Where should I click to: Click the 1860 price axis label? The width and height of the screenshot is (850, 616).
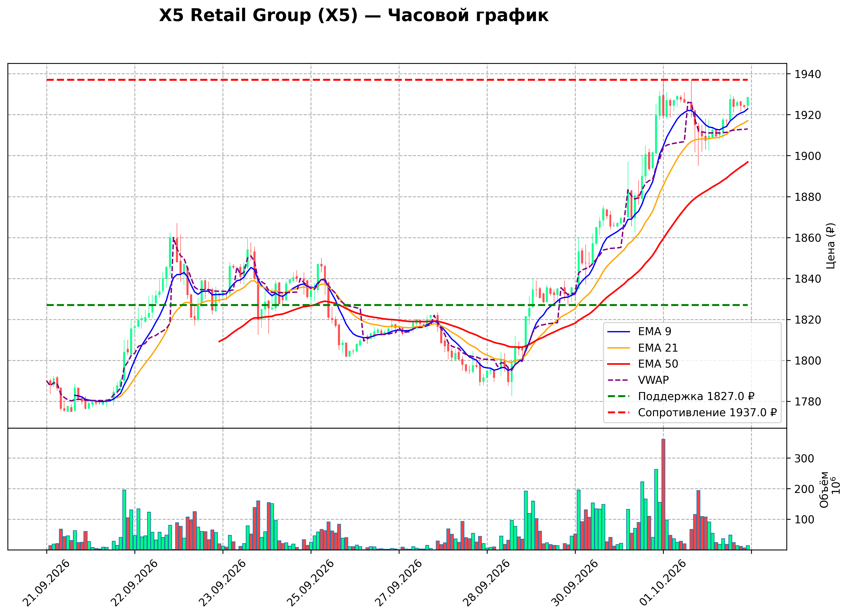[808, 238]
